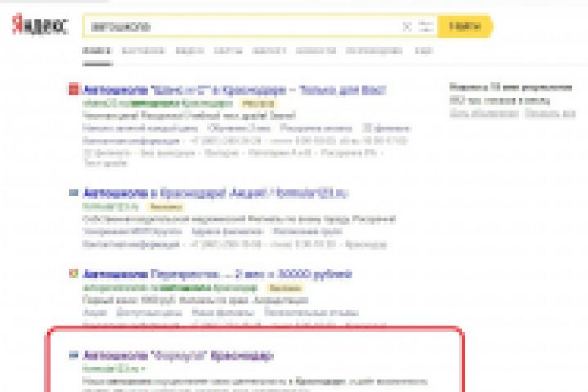Open third result Автошкола Перекресток 30000 рублей
The height and width of the screenshot is (392, 588).
(x=217, y=274)
